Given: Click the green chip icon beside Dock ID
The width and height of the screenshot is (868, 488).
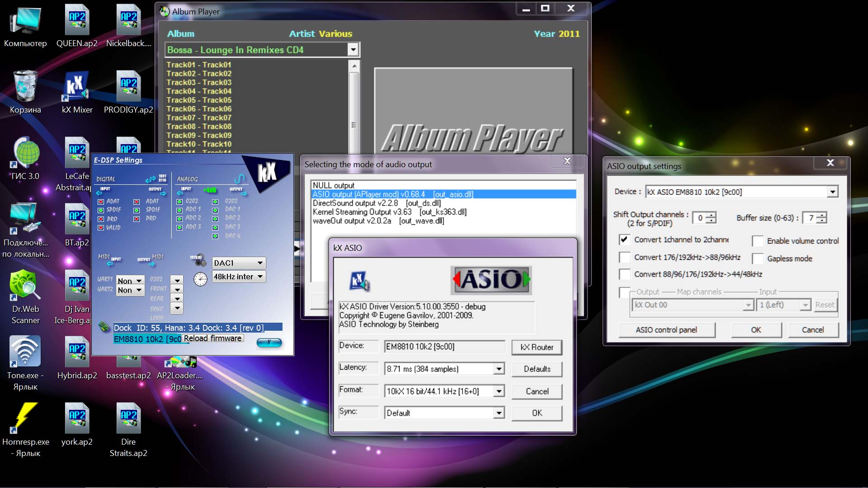Looking at the screenshot, I should pyautogui.click(x=104, y=326).
